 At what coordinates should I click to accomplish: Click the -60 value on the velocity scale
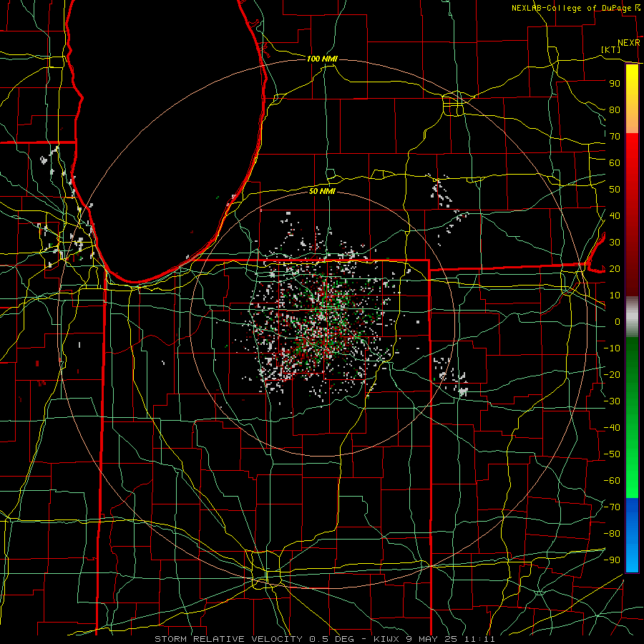pos(612,481)
